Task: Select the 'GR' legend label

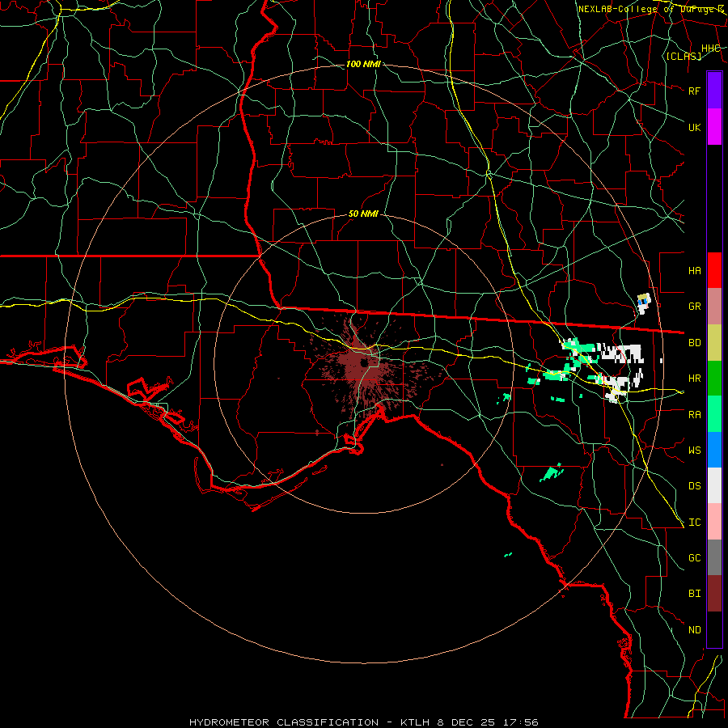Action: (694, 307)
